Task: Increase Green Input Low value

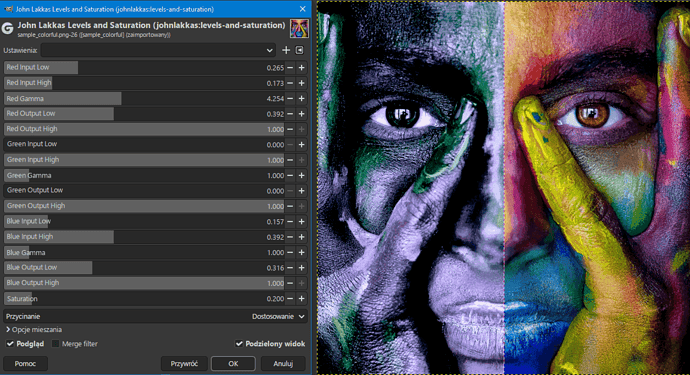Action: click(x=301, y=145)
